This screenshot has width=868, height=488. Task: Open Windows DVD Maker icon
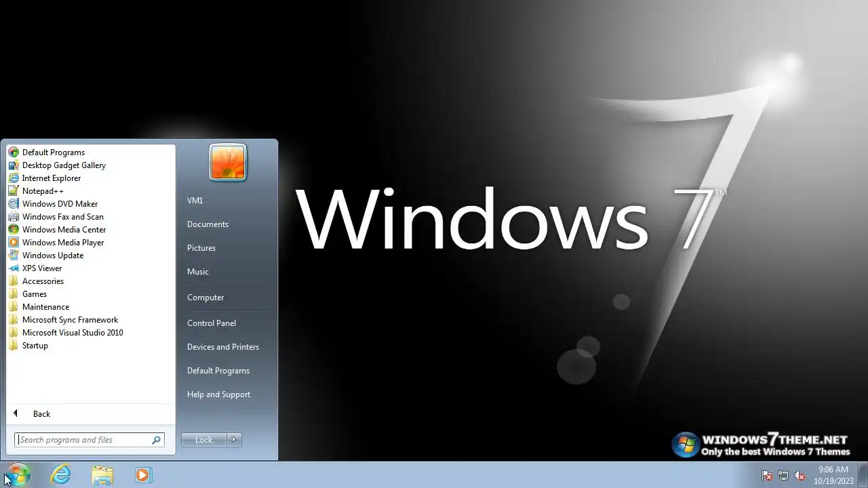[14, 204]
